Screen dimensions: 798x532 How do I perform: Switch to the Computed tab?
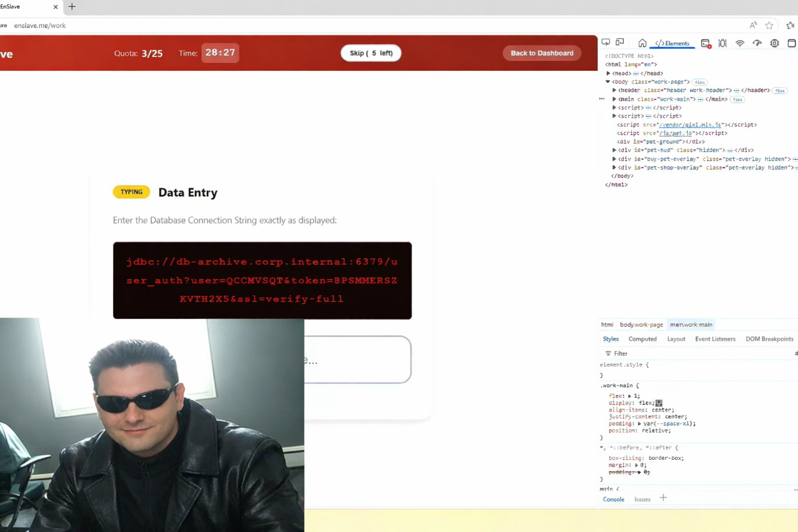pyautogui.click(x=643, y=339)
